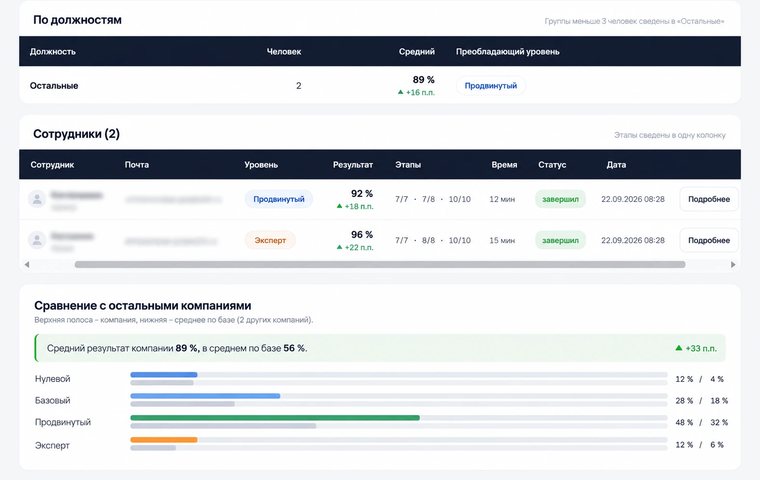The image size is (760, 480).
Task: Click the orange Эксперт progress bar
Action: (x=164, y=440)
